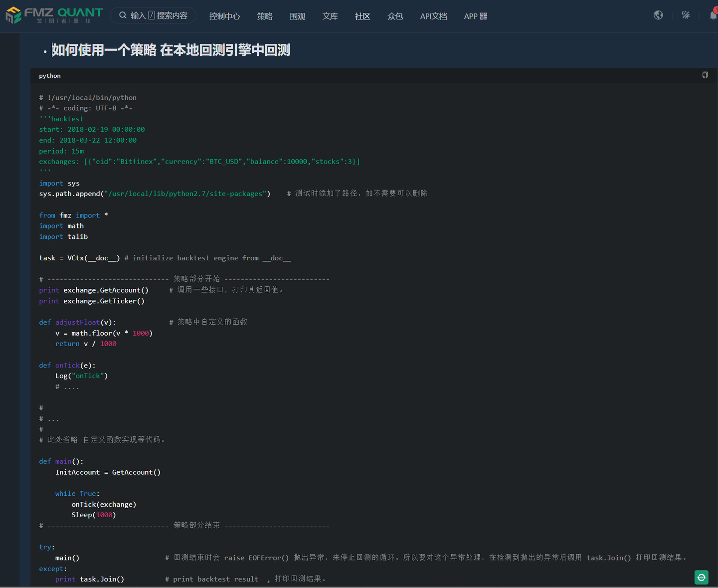Open 策略 menu item
The image size is (718, 588).
point(265,16)
